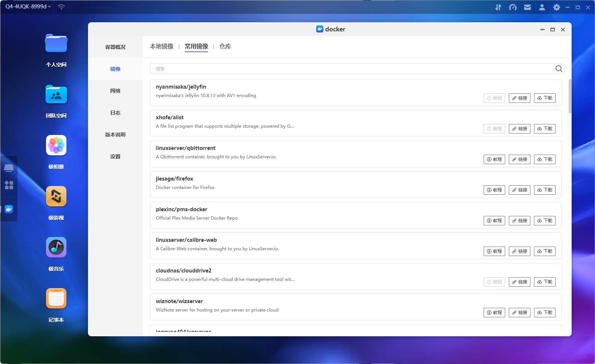Viewport: 595px width, 364px height.
Task: Open the speed gauge icon in top bar
Action: 513,7
